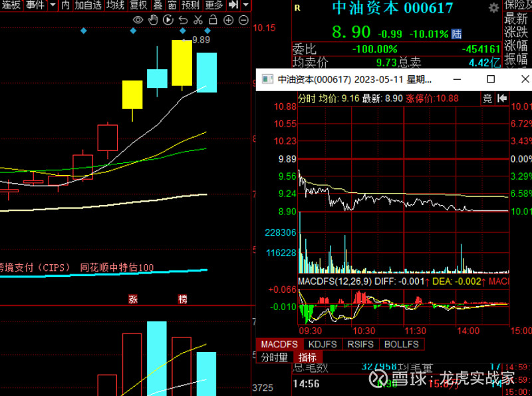Image resolution: width=532 pixels, height=396 pixels.
Task: Click the 9.89 high price label on the candlestick
Action: click(x=201, y=40)
